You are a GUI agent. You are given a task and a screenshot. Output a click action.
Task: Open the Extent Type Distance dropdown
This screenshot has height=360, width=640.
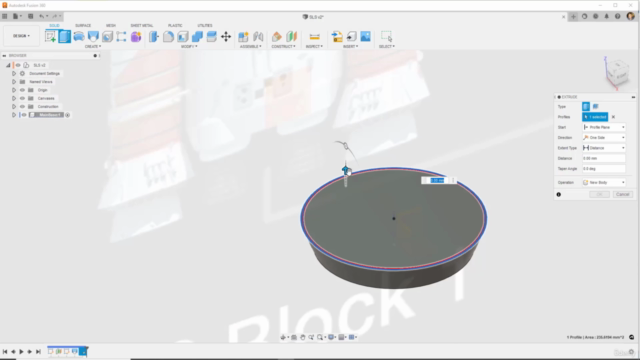click(x=604, y=148)
